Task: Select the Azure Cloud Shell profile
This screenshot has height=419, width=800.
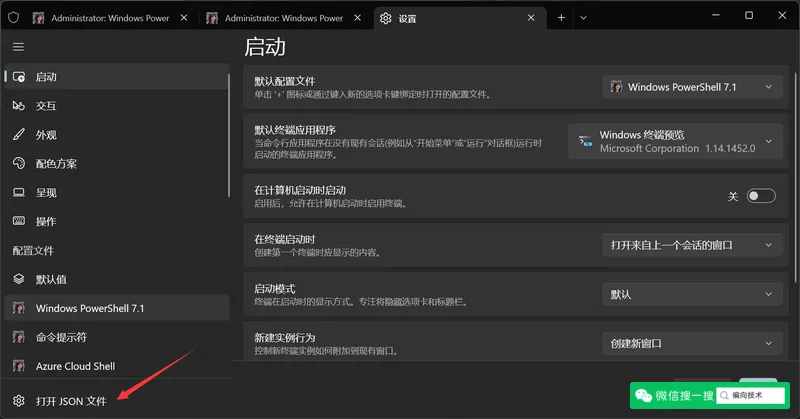Action: 117,366
